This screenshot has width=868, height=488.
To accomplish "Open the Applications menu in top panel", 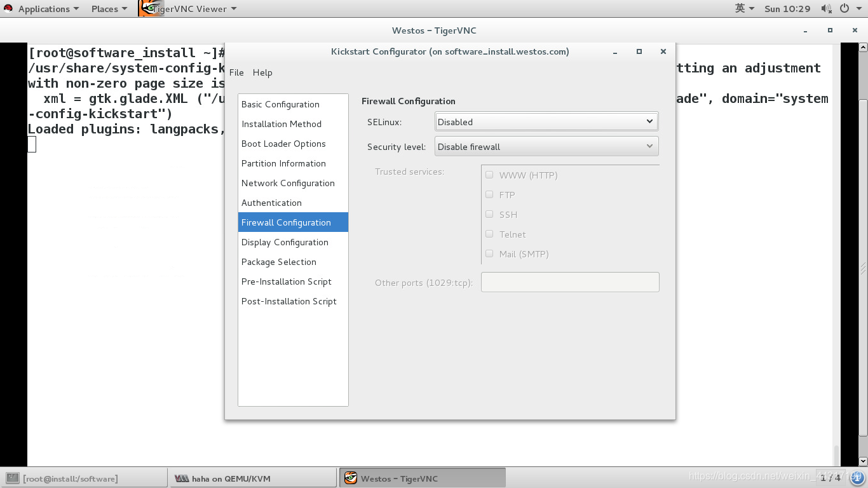I will coord(48,9).
